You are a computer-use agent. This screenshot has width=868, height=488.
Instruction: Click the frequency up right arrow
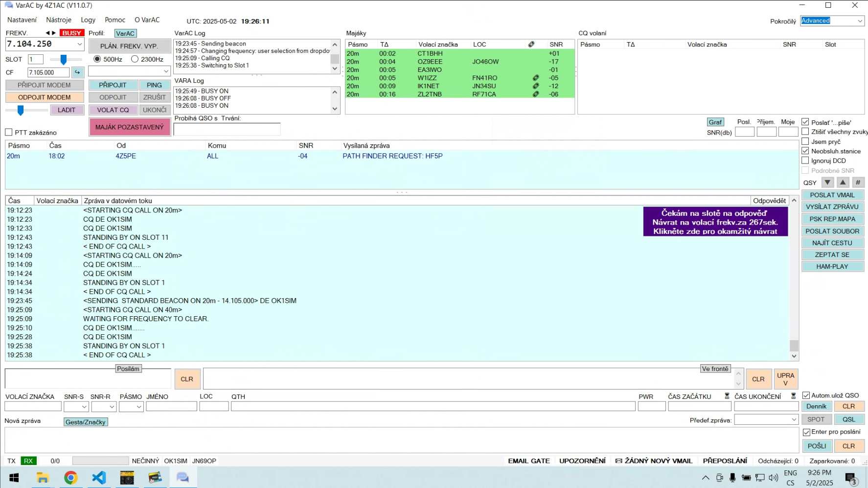[54, 33]
